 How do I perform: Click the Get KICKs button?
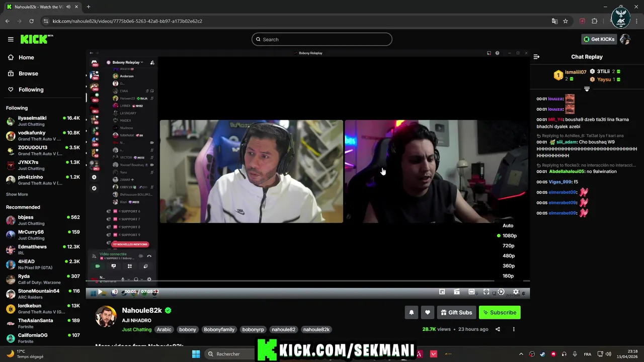(599, 39)
